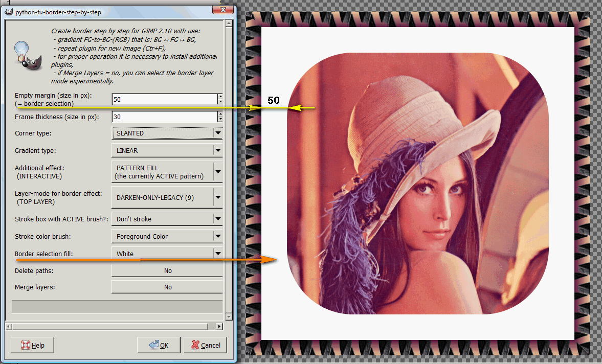Toggle the Merge layers No button

[167, 287]
